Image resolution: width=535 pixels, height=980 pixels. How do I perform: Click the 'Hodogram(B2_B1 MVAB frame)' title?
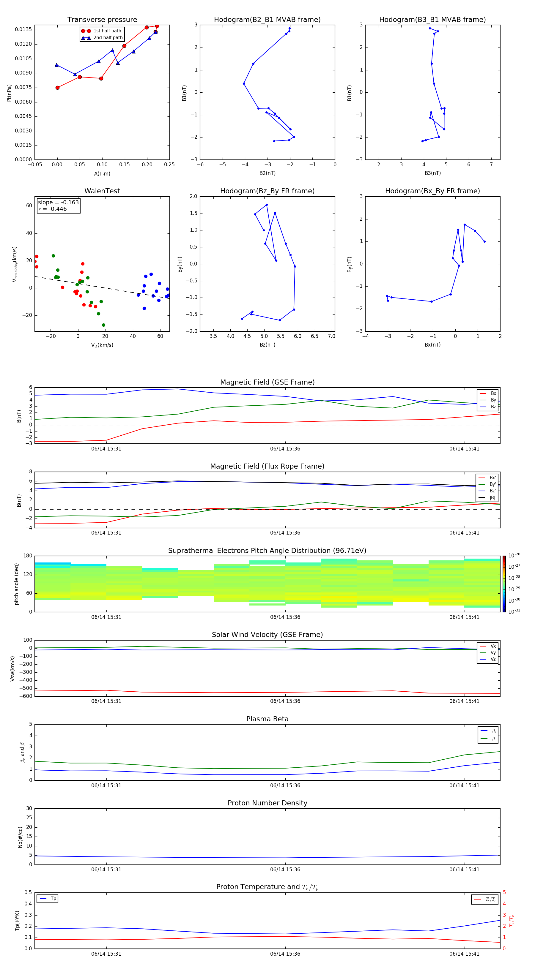(267, 20)
